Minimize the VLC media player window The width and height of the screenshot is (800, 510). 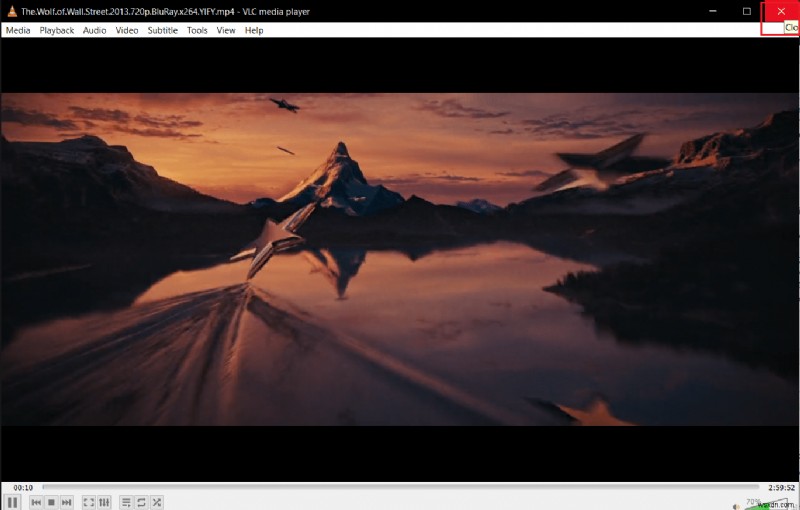[x=714, y=11]
